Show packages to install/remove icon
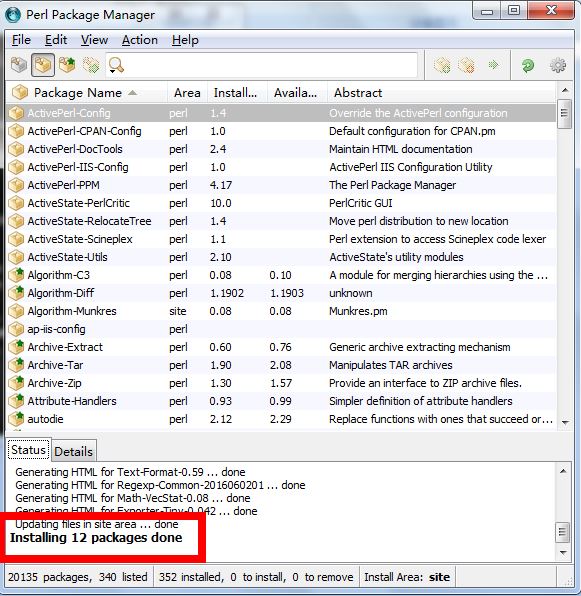The image size is (581, 596). click(91, 65)
